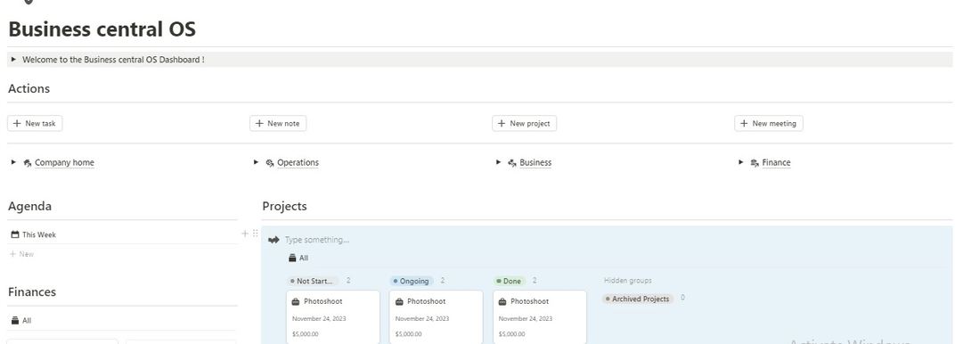
Task: Open the Photoshoot card under Not Started
Action: [x=333, y=316]
